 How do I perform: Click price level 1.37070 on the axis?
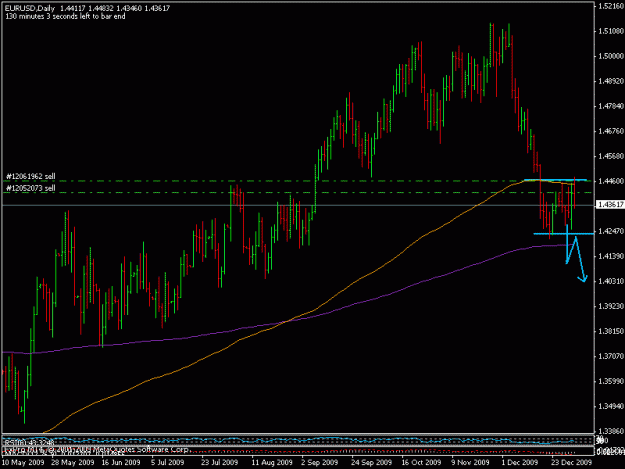coord(611,356)
